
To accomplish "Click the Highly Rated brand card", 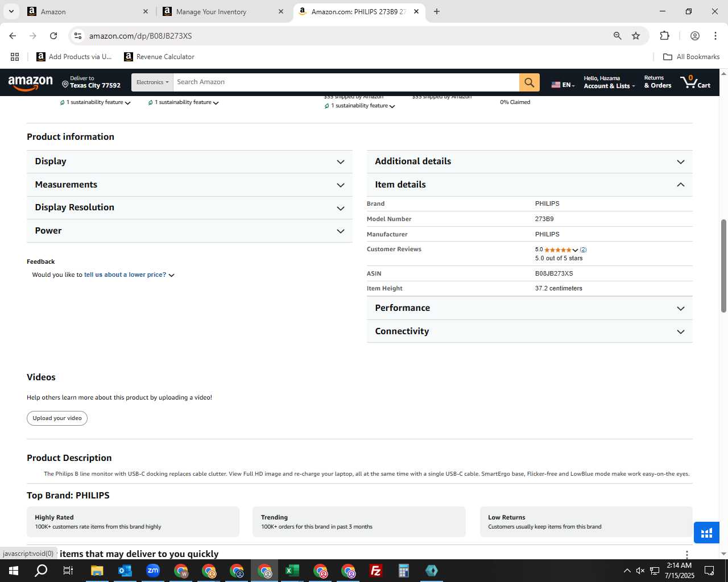I will coord(133,522).
